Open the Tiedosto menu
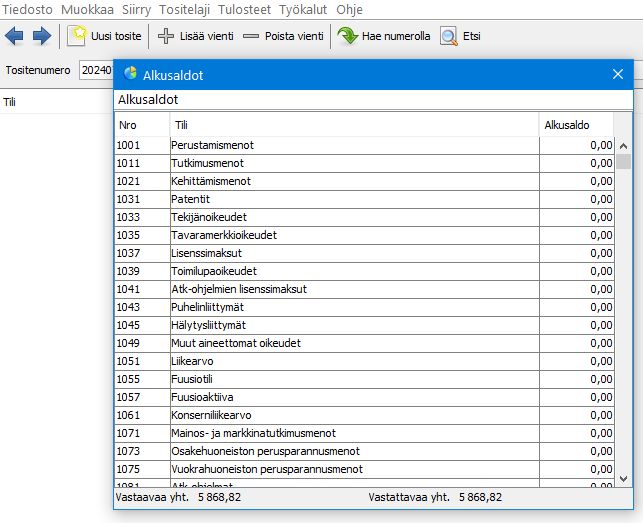Screen dimensions: 643x523 (28, 9)
